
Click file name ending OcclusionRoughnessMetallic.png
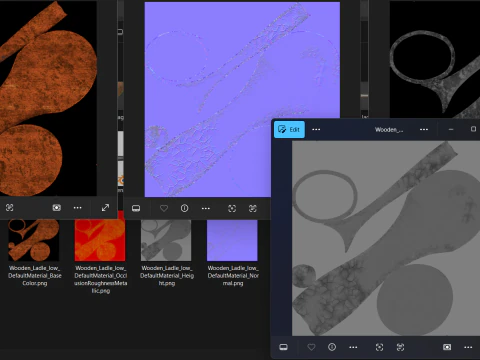101,279
